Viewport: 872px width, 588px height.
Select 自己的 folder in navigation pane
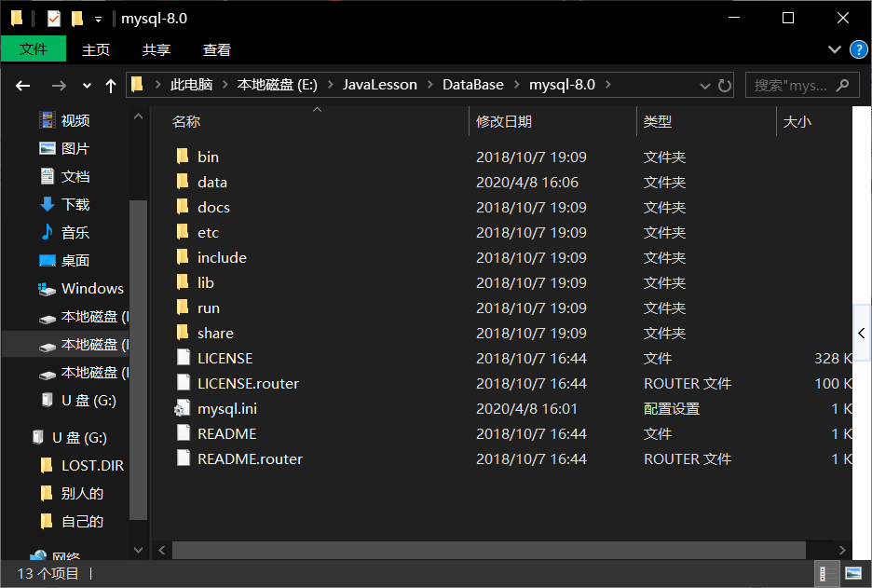73,521
